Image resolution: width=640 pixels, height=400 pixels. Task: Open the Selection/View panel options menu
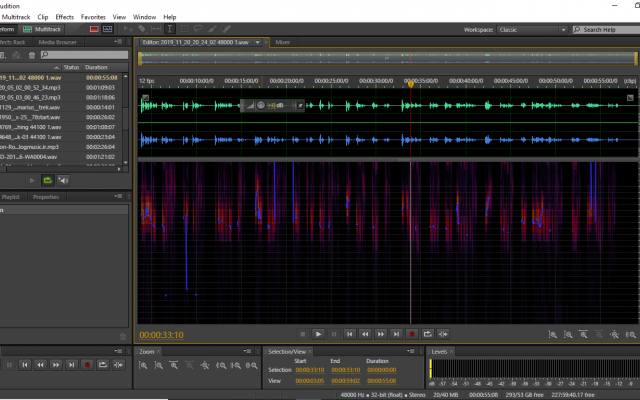tap(411, 351)
